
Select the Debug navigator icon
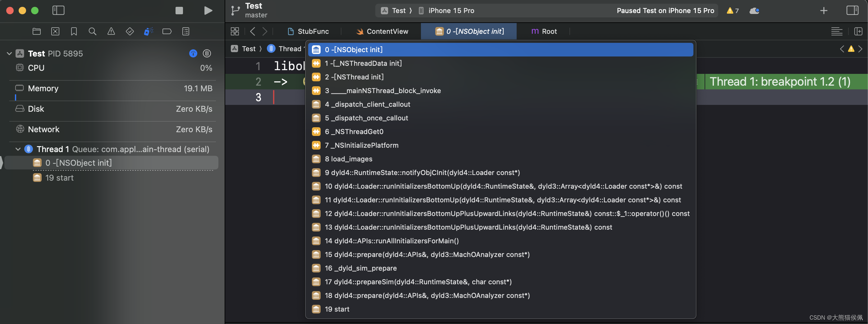point(148,31)
